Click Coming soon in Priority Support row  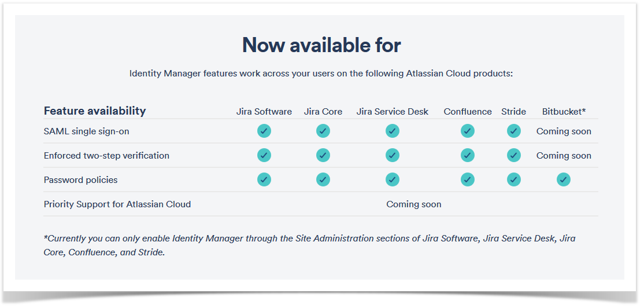tap(413, 204)
